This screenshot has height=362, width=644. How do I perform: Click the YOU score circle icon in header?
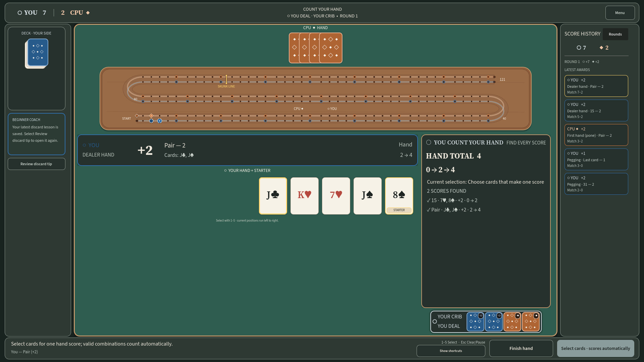coord(20,13)
